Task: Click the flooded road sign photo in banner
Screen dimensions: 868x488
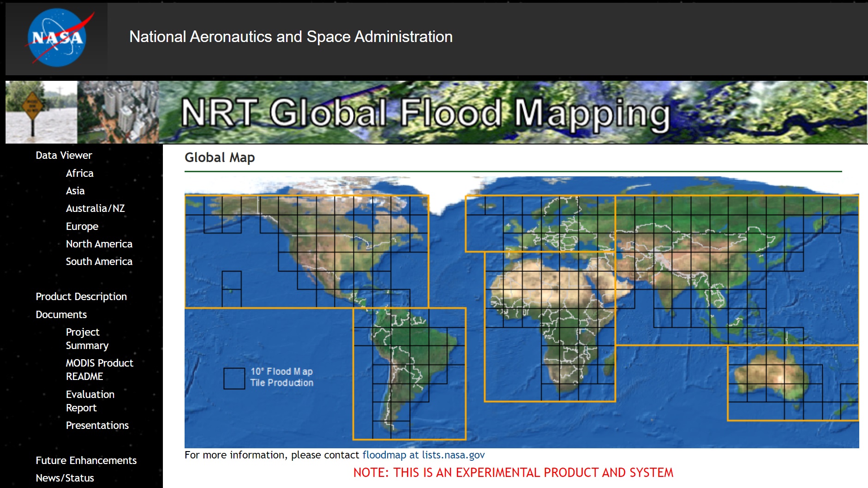Action: click(41, 112)
